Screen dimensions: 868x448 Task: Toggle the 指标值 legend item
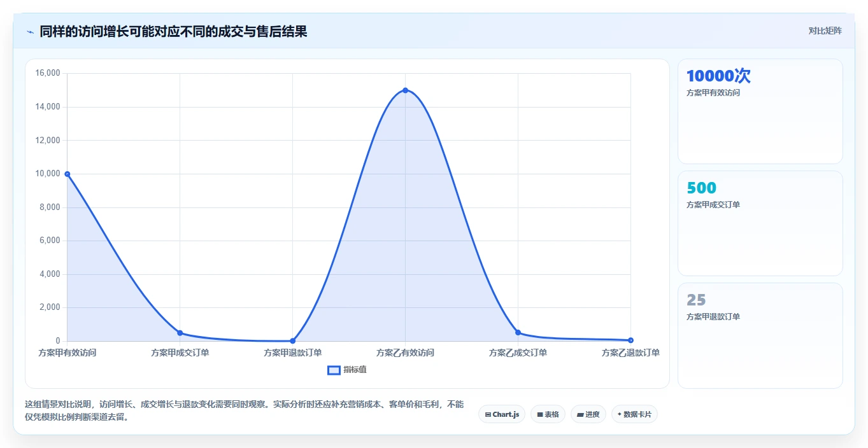click(x=347, y=370)
